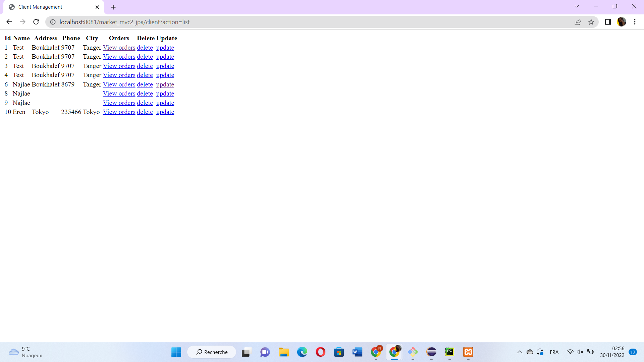
Task: Expand the tab search dropdown chevron
Action: [577, 6]
